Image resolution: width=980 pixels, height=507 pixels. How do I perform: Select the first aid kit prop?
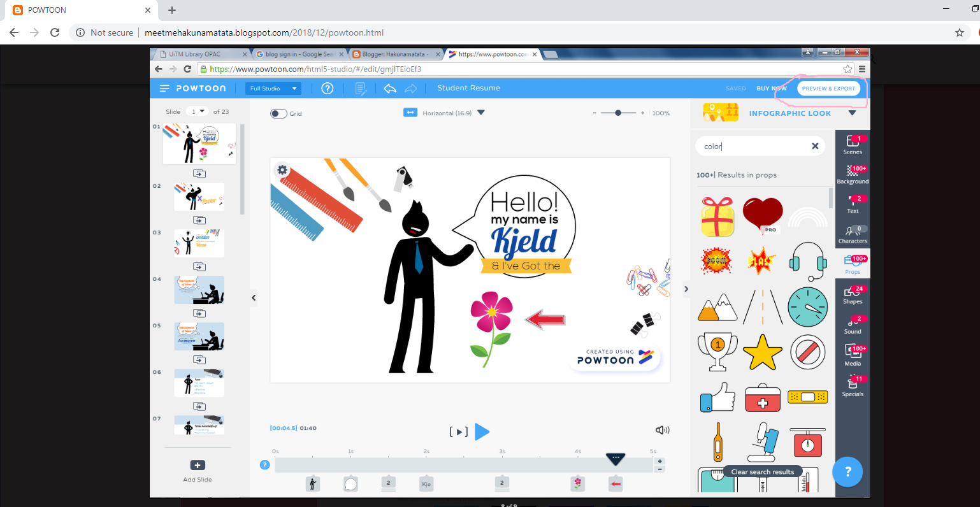point(763,397)
